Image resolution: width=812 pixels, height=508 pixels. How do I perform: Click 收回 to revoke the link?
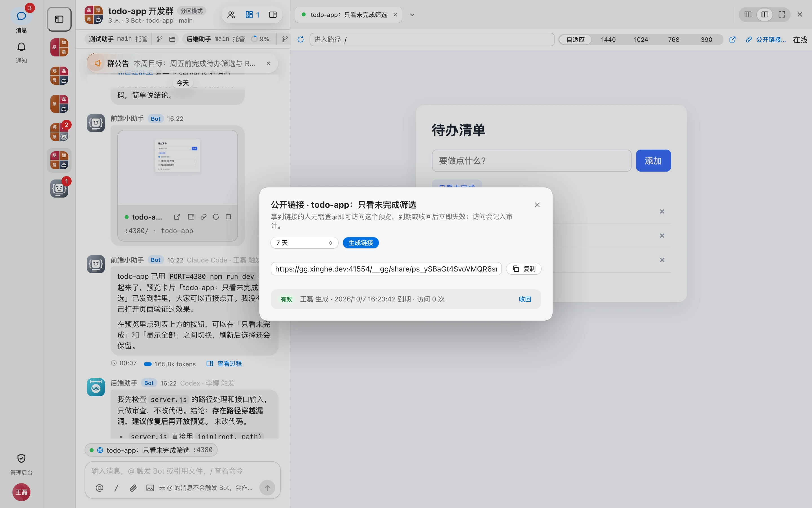[x=525, y=299]
